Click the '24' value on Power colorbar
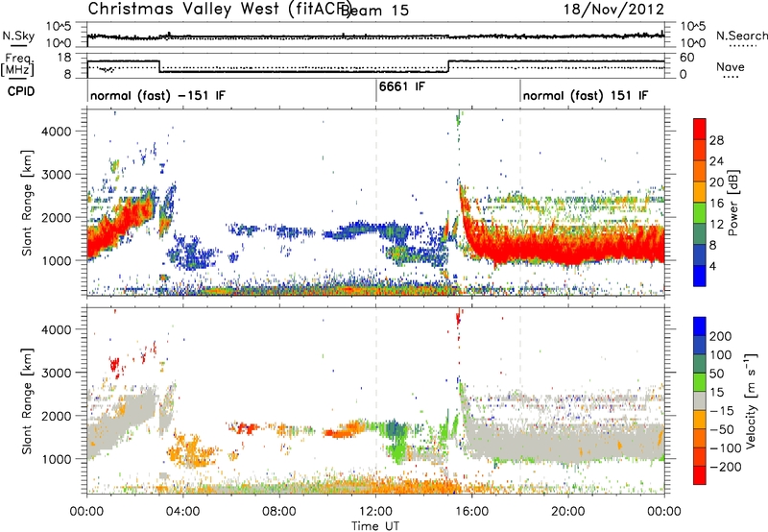This screenshot has height=532, width=768. click(x=716, y=161)
